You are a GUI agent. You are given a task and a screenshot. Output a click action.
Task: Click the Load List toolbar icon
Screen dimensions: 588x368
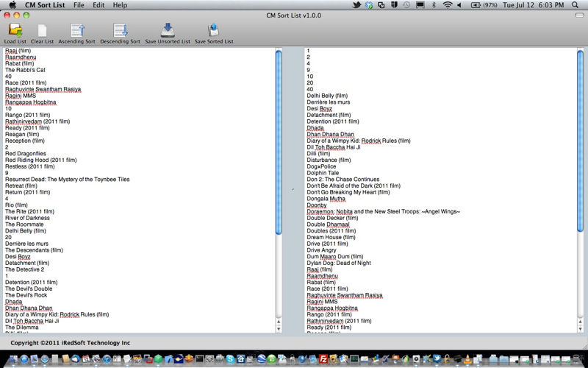[x=15, y=30]
